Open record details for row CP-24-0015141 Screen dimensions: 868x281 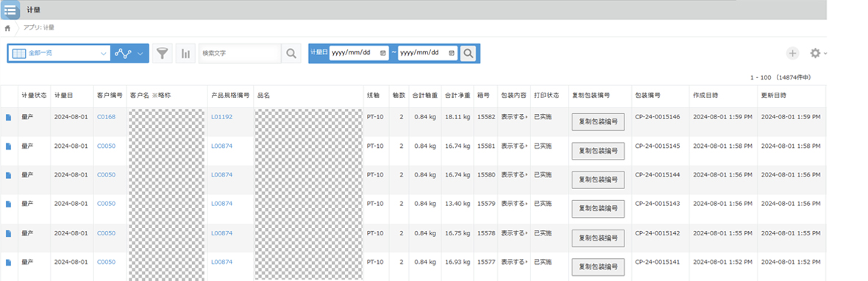pos(8,262)
